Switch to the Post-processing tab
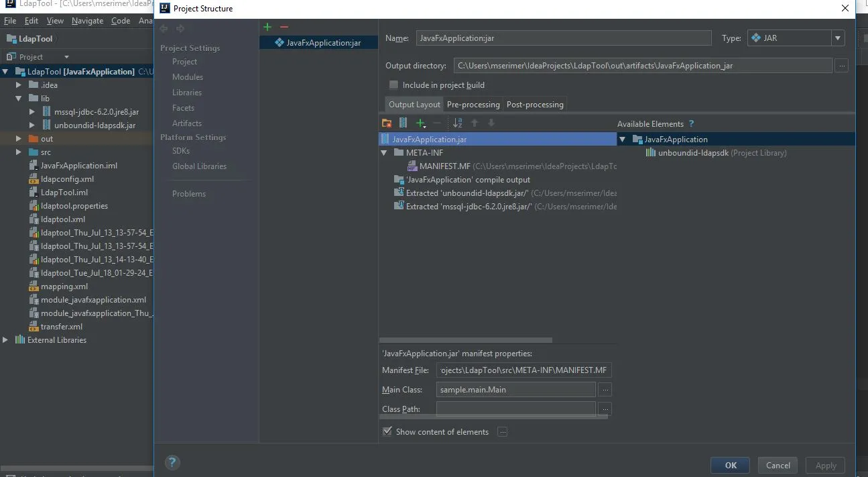Screen dimensions: 868x477 535,104
